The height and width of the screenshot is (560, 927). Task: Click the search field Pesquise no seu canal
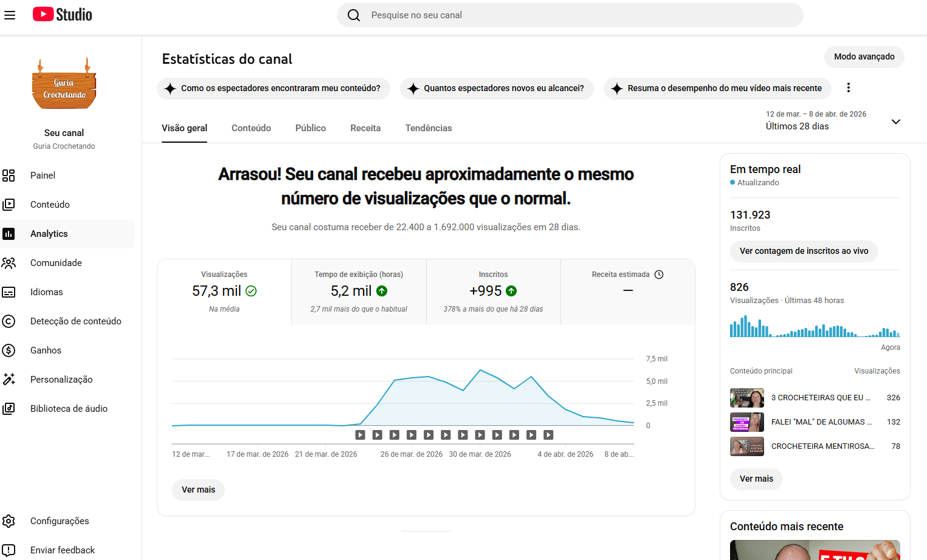click(x=570, y=15)
